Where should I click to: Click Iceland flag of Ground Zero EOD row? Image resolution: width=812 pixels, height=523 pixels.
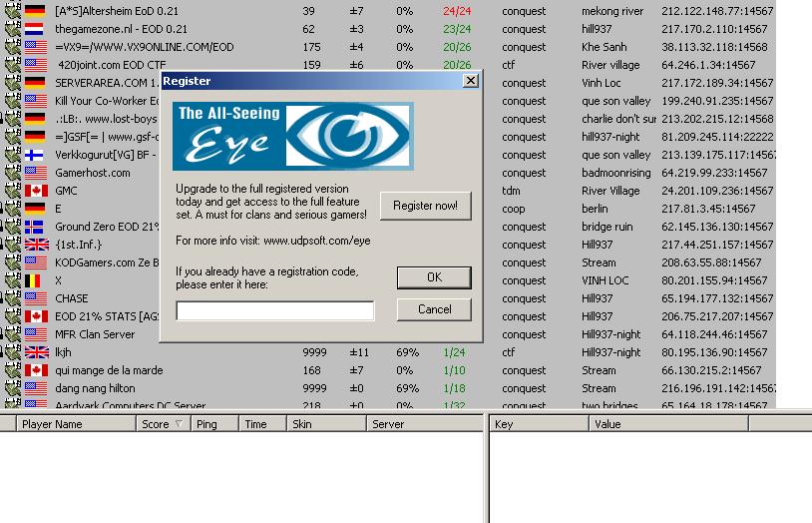[35, 227]
